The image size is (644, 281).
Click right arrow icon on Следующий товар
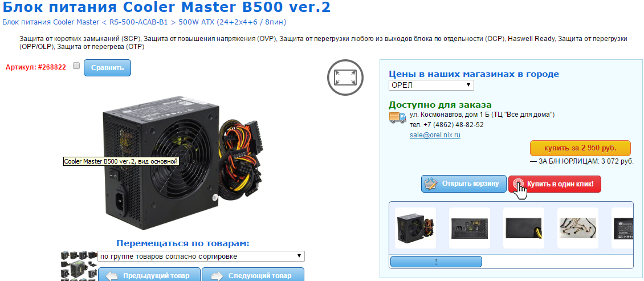point(217,276)
